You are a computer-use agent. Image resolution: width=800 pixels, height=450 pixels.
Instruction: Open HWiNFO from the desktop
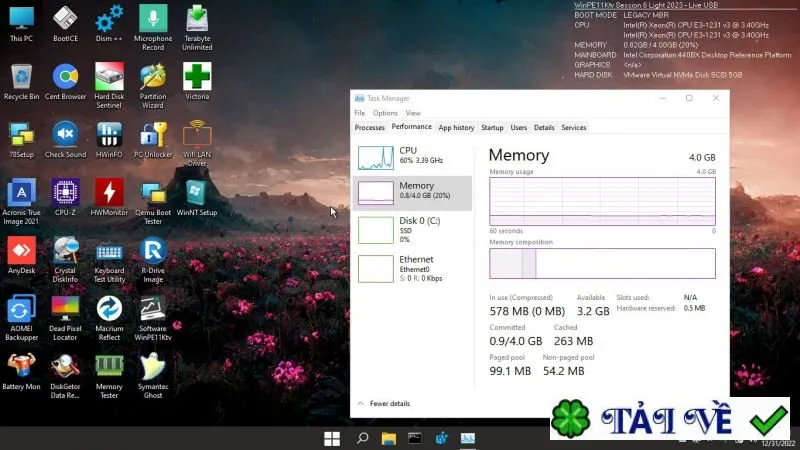(109, 140)
